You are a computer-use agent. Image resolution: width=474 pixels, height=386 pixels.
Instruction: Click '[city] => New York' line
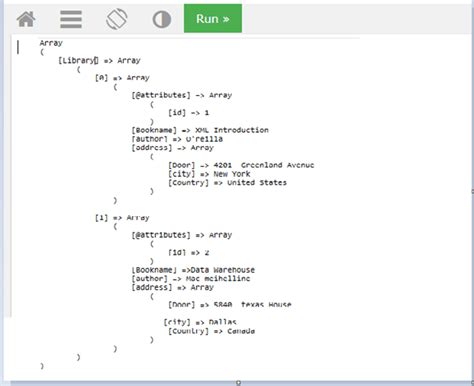209,174
